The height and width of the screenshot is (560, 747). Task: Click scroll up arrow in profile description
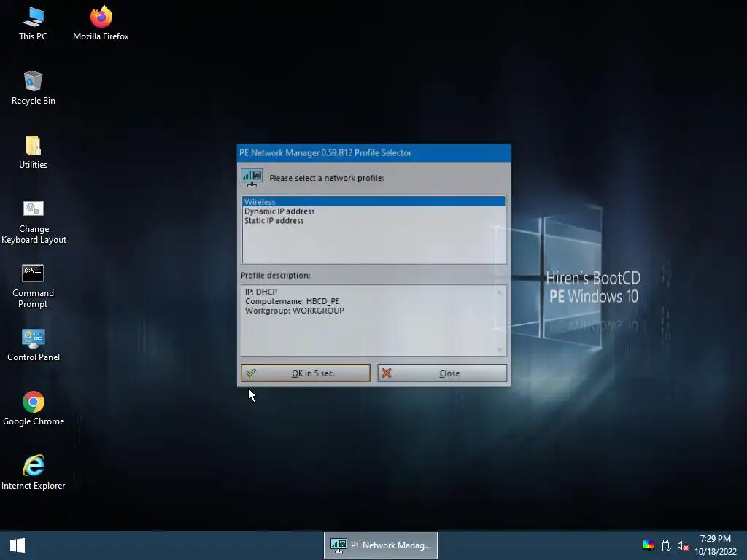499,292
